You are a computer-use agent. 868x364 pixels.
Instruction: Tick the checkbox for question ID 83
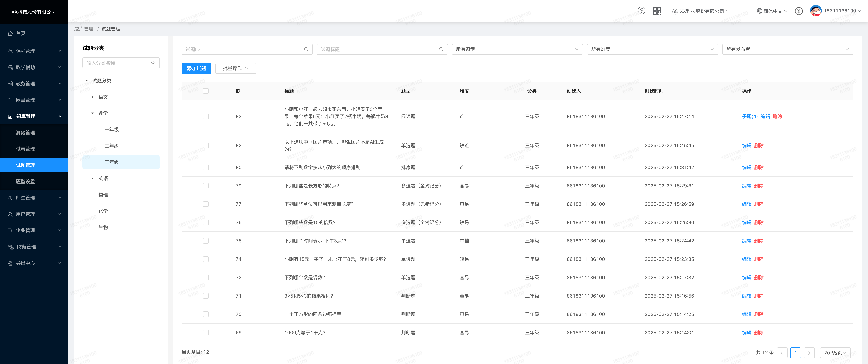point(206,116)
